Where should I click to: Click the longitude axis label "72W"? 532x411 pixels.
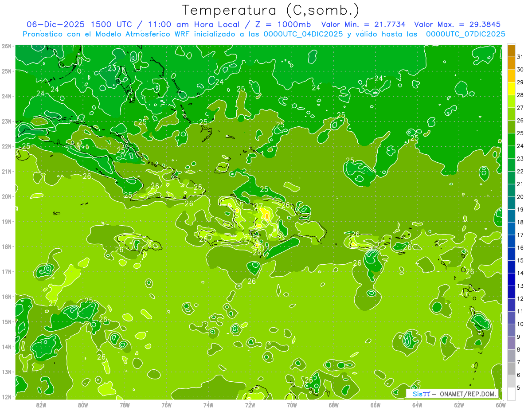(250, 405)
